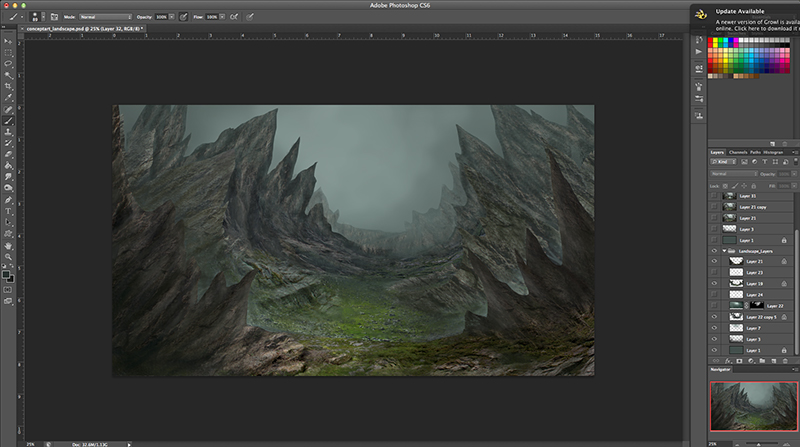Select the Crop tool
This screenshot has height=447, width=800.
click(8, 86)
